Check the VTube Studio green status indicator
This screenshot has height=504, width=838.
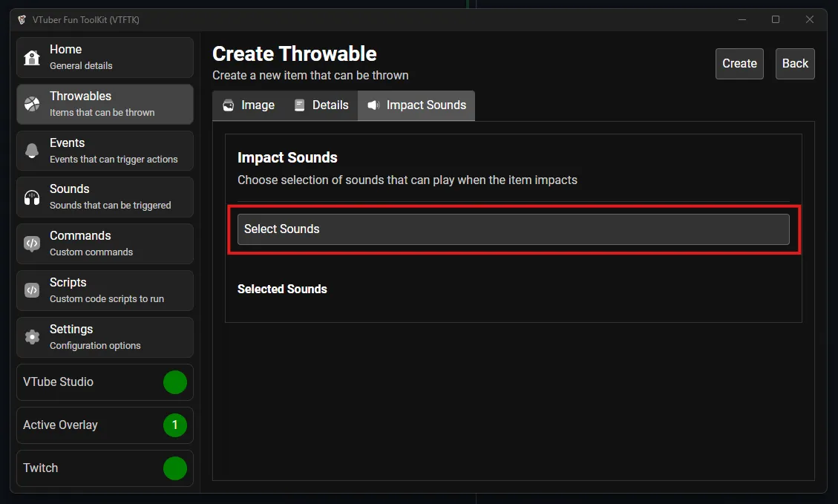click(x=175, y=382)
